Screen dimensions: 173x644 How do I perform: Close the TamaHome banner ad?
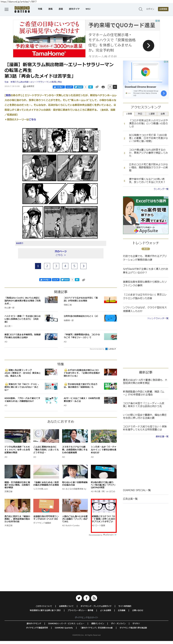(x=158, y=21)
